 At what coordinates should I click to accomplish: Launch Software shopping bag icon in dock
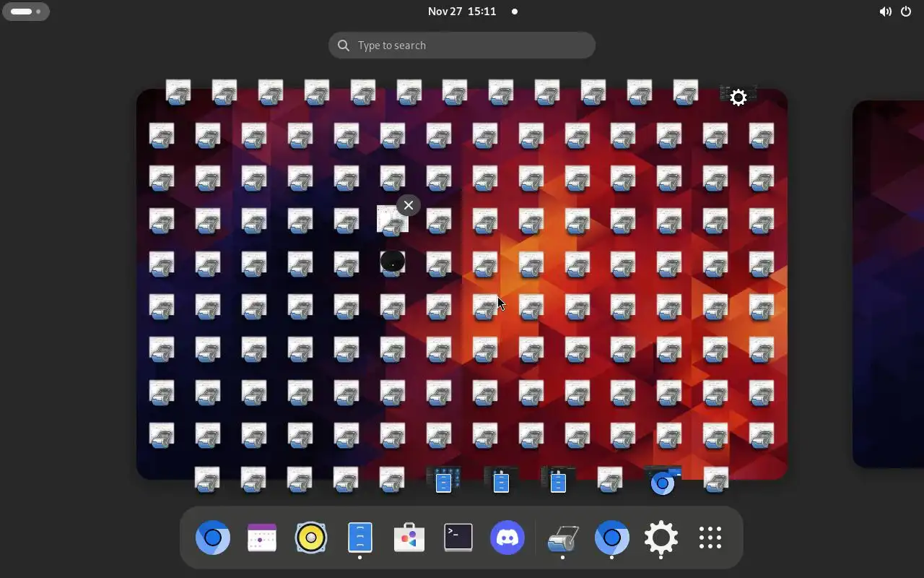coord(409,538)
